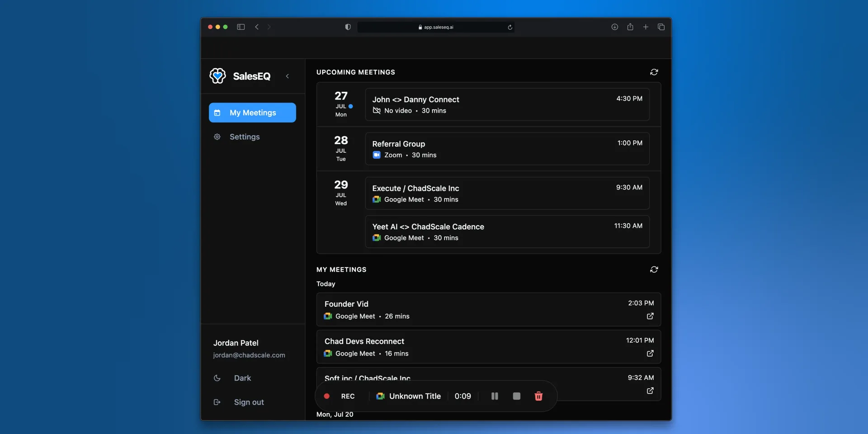Click the browser share icon
868x434 pixels.
click(630, 27)
